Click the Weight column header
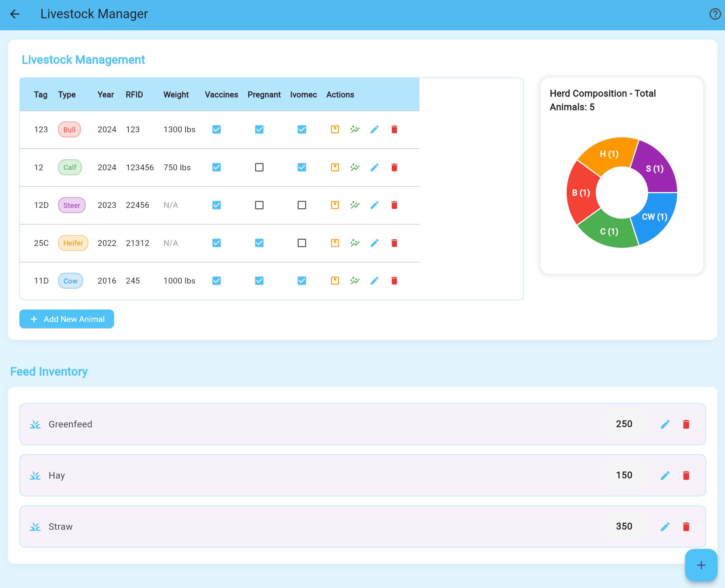The width and height of the screenshot is (725, 588). pyautogui.click(x=176, y=95)
